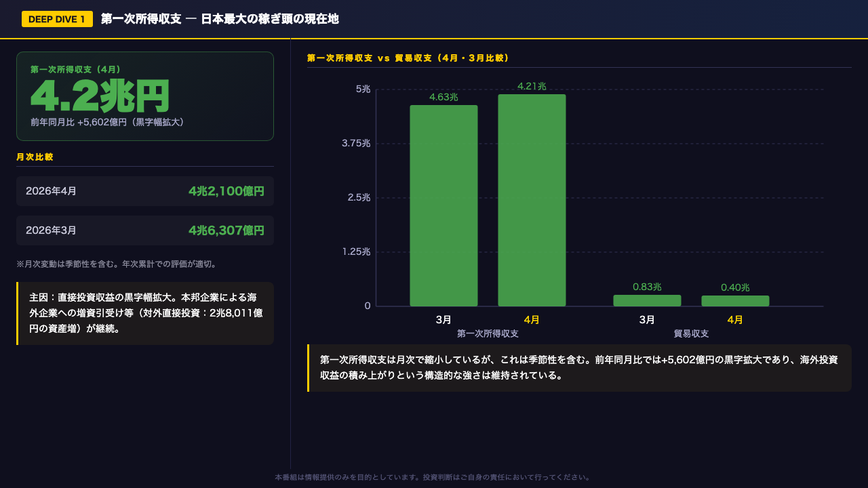This screenshot has height=488, width=868.
Task: Click the 0.40兆 data label
Action: pyautogui.click(x=735, y=287)
